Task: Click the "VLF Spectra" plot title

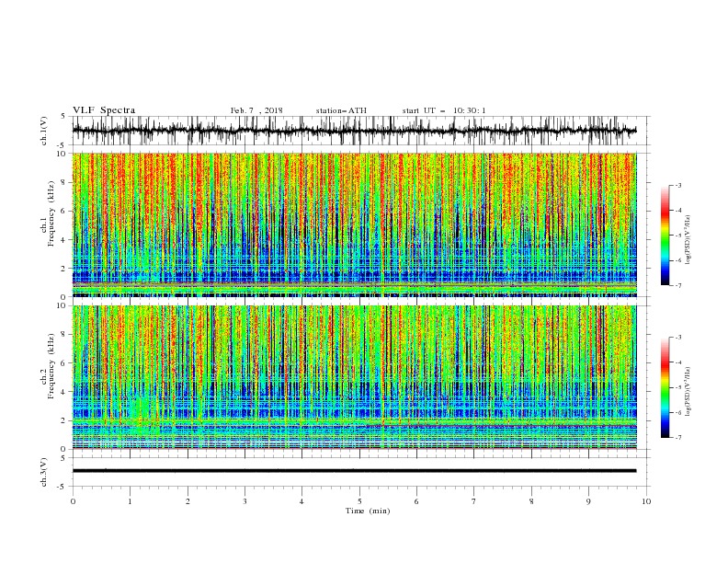Action: [x=104, y=110]
